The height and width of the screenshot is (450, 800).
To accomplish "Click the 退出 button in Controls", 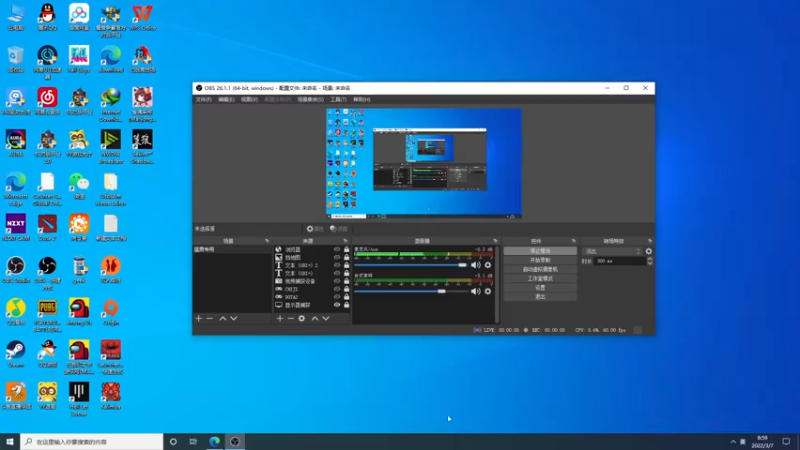I will [x=540, y=297].
